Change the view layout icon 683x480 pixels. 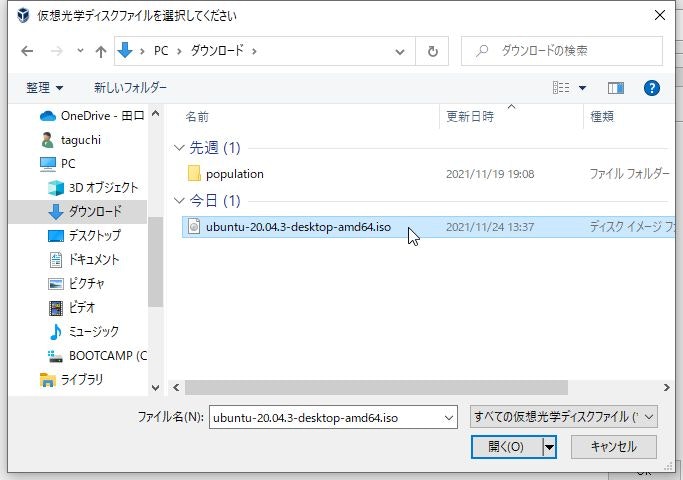pos(561,88)
